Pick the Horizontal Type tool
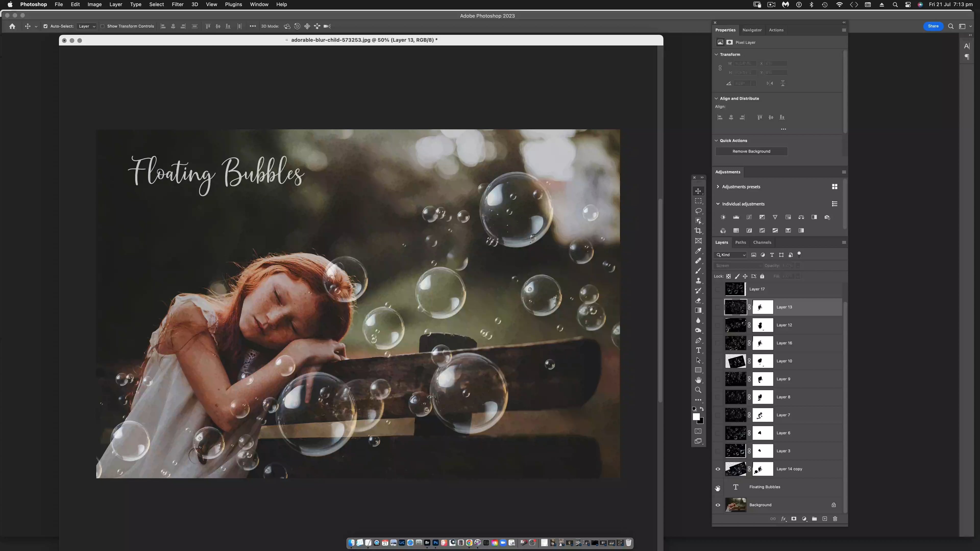 (x=699, y=350)
